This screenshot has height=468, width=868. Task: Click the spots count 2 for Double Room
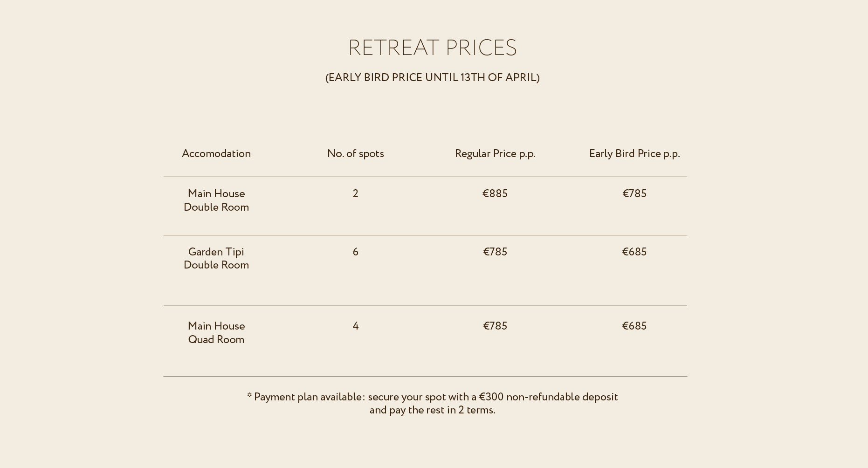click(356, 194)
